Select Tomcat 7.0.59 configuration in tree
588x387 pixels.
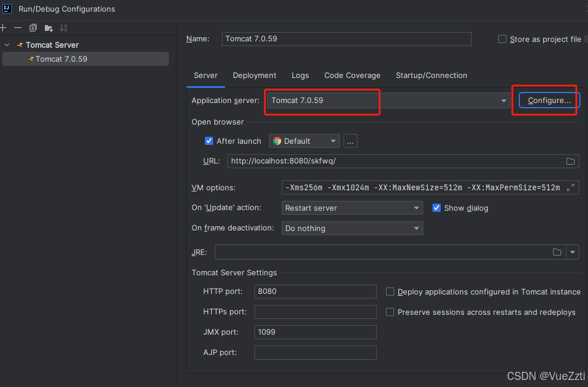pos(86,59)
